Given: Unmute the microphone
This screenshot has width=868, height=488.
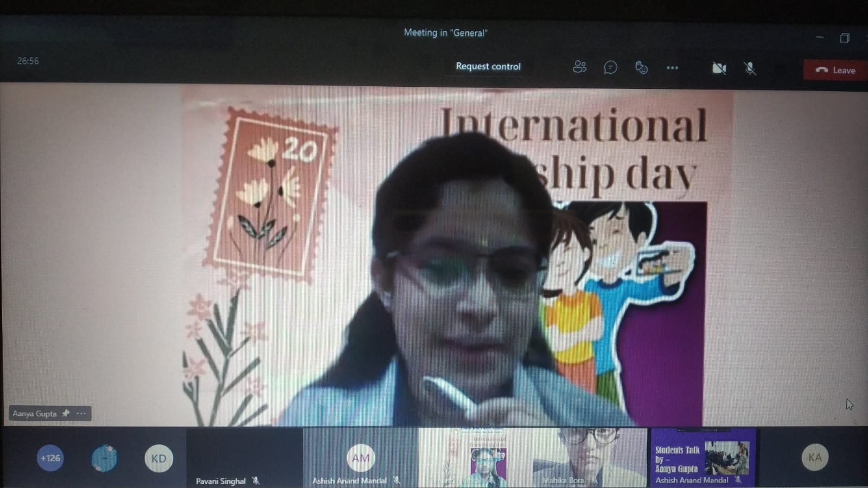Looking at the screenshot, I should [x=750, y=68].
